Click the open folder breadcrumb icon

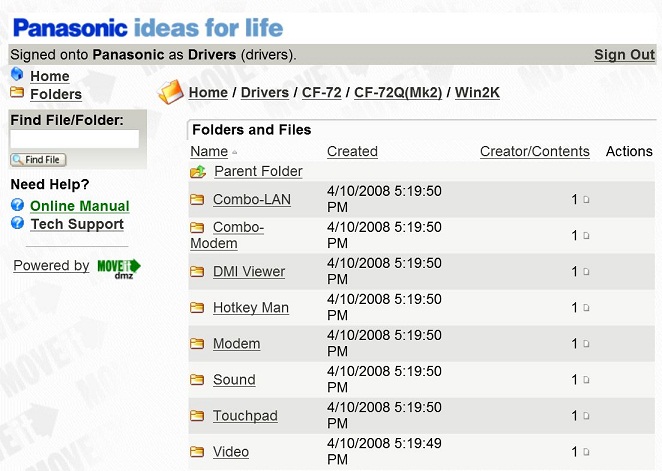(x=171, y=92)
